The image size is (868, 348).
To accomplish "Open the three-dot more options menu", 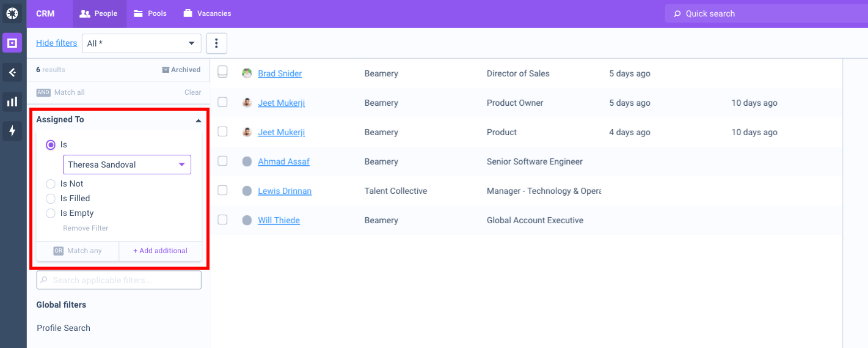I will [216, 43].
